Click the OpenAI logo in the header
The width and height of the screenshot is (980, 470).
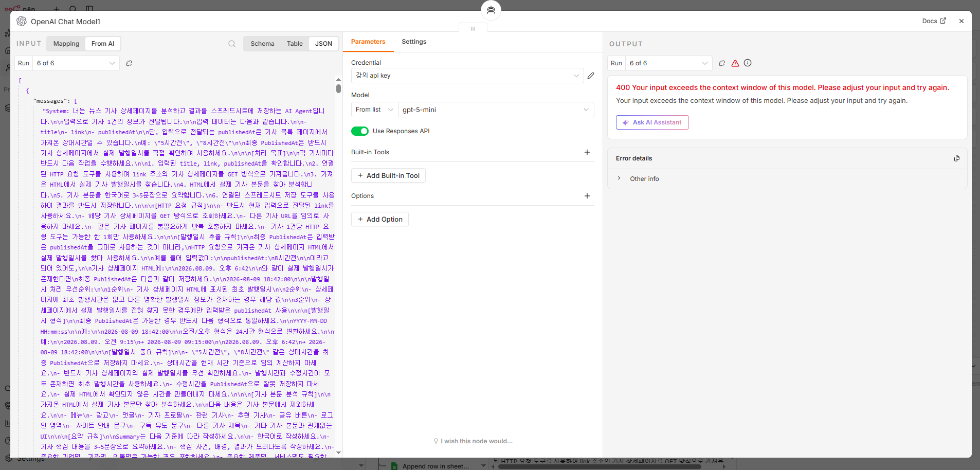pos(22,21)
